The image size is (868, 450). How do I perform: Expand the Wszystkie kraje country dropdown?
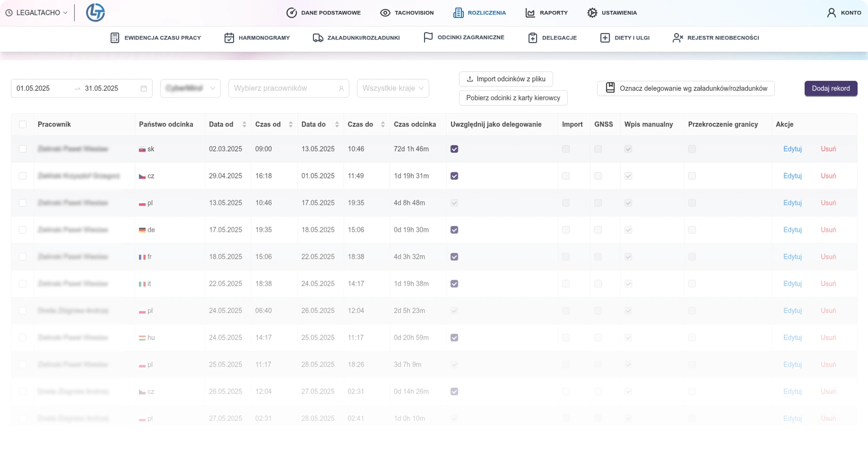click(x=393, y=88)
